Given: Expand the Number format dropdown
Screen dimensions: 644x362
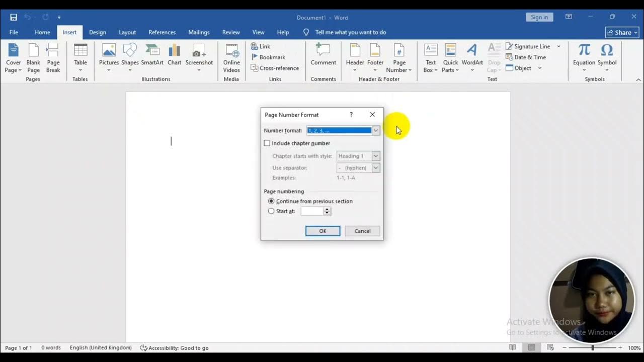Looking at the screenshot, I should [375, 131].
